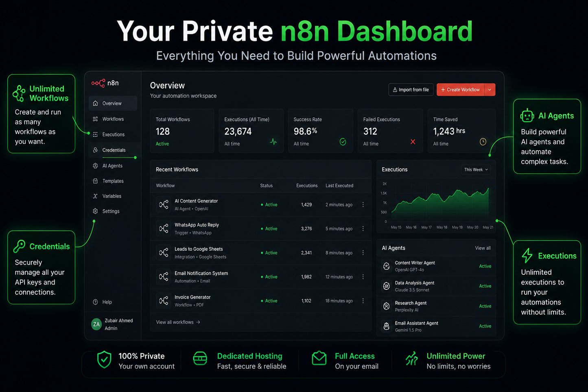Open AI Agents sidebar section
Viewport: 588px width, 392px height.
(113, 166)
